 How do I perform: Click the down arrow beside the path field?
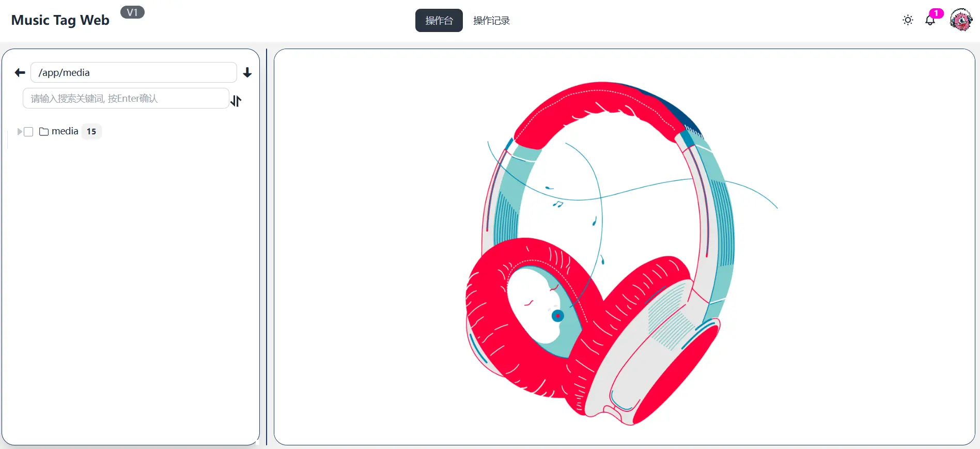[247, 72]
